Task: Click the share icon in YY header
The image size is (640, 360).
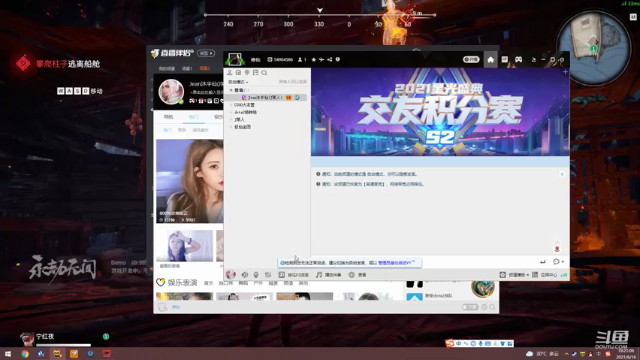Action: tap(329, 60)
